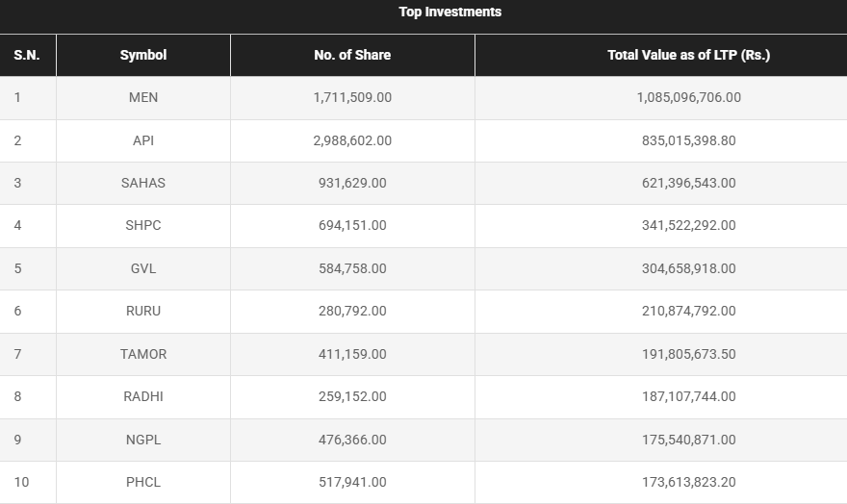Screen dimensions: 847x504
Task: Select the RURU symbol
Action: [143, 311]
